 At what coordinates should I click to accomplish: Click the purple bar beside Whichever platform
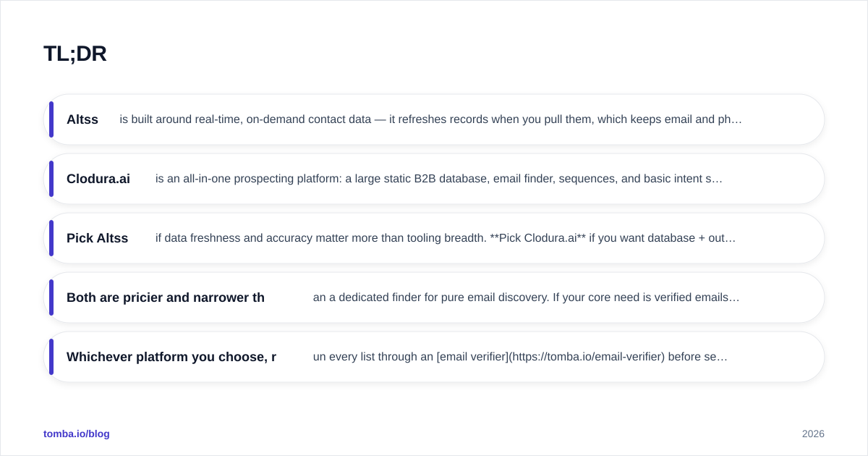pyautogui.click(x=51, y=357)
